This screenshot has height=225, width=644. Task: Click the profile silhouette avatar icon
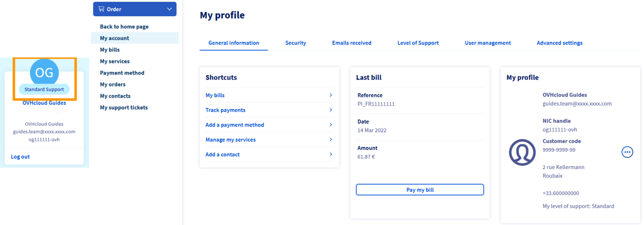[x=522, y=152]
